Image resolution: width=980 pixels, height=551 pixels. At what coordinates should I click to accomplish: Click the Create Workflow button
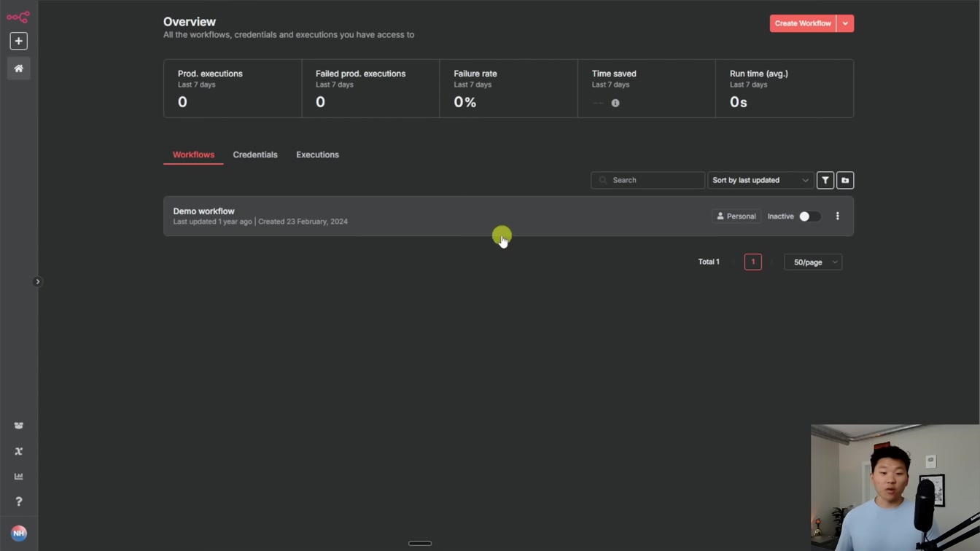click(803, 23)
